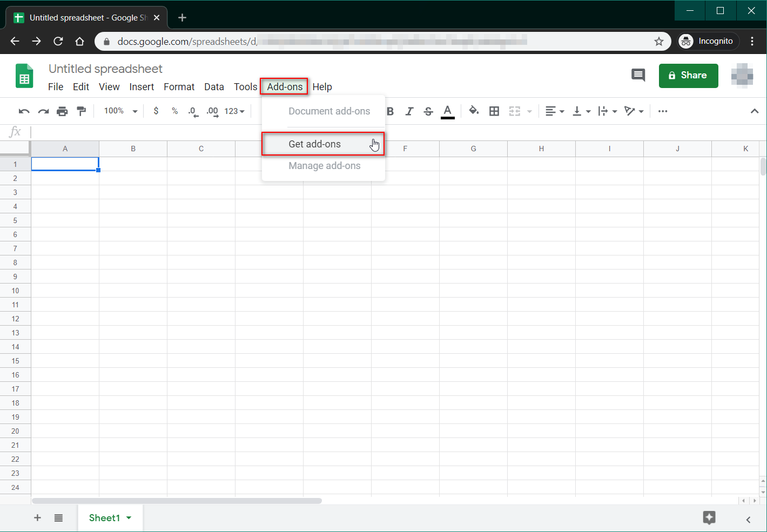Click the Borders icon
Screen dimensions: 767x532
click(494, 111)
